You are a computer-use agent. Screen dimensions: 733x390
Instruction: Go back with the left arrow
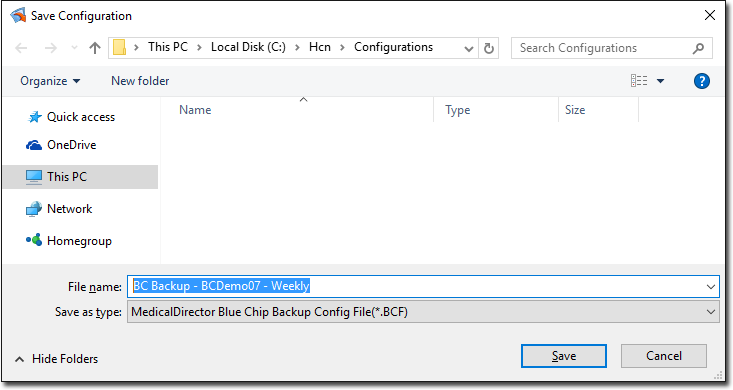[x=22, y=48]
